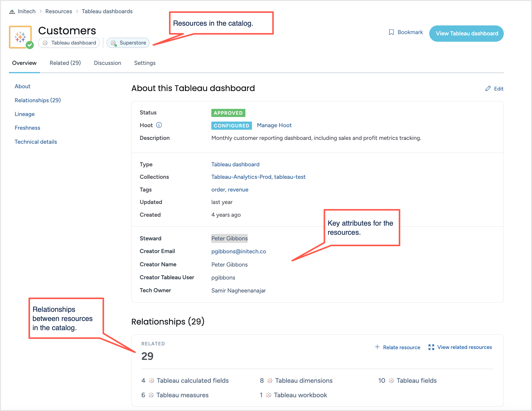Click the Tableau icon in the Superstore chip

pos(114,43)
